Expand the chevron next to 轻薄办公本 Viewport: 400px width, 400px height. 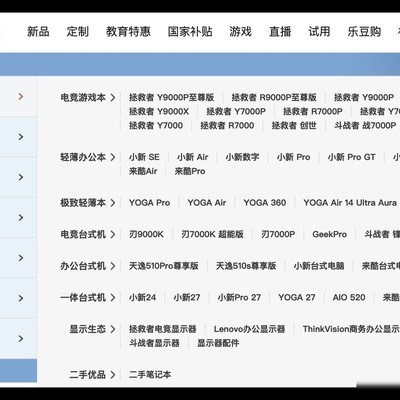pyautogui.click(x=113, y=157)
